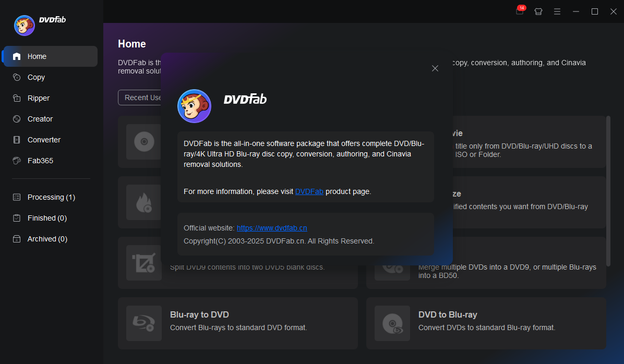Open the Converter module
624x364 pixels.
[x=51, y=140]
